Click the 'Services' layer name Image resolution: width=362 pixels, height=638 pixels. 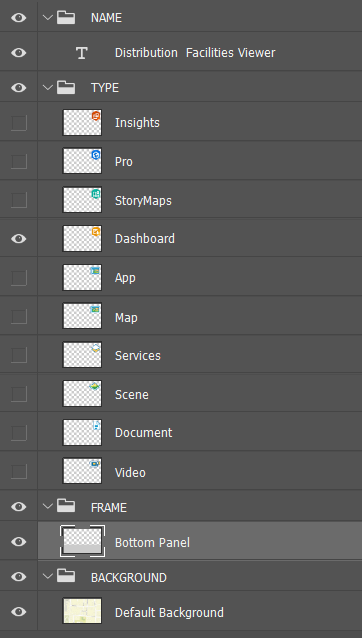click(137, 356)
